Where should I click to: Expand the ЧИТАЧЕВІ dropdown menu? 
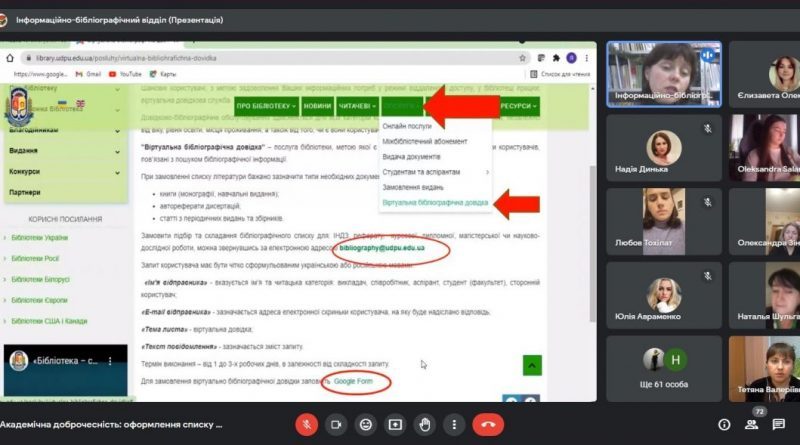pos(357,106)
